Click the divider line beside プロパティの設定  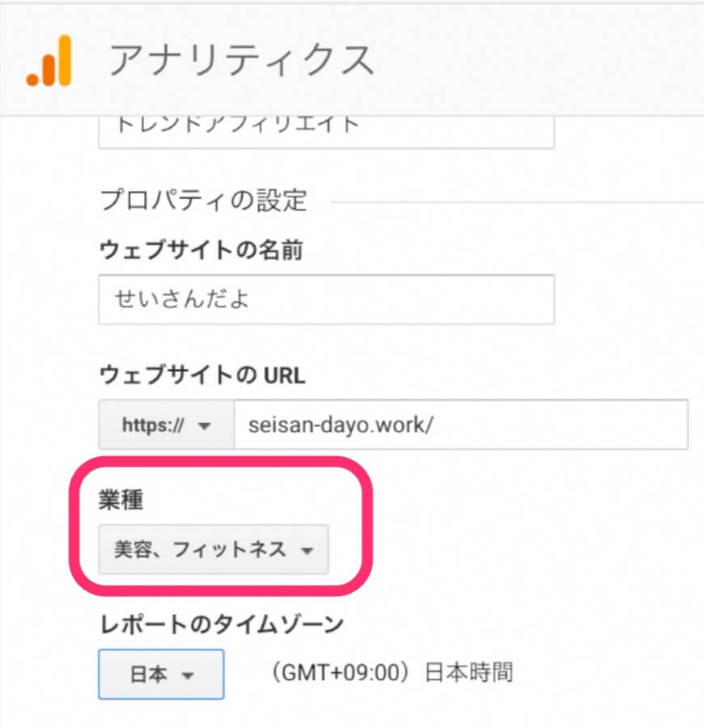click(x=518, y=200)
